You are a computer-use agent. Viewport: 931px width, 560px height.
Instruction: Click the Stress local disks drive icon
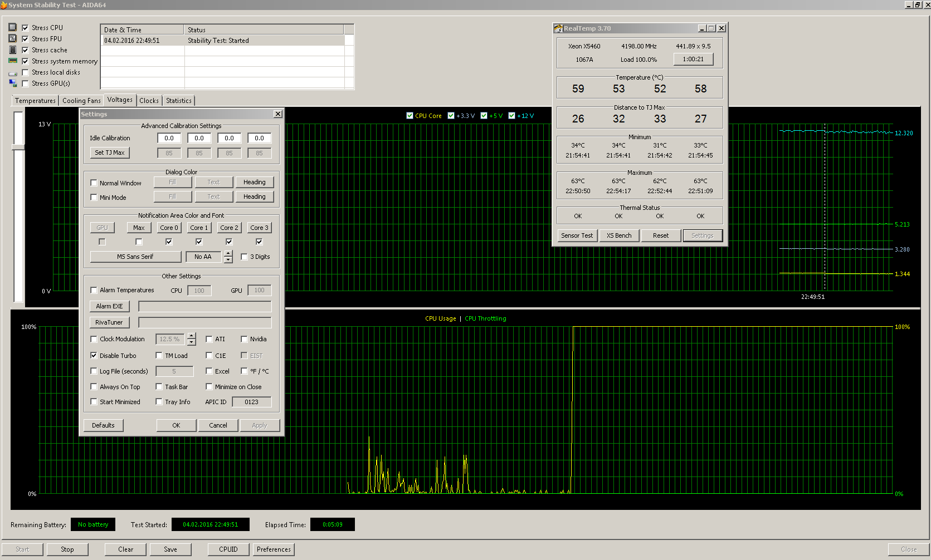coord(12,73)
